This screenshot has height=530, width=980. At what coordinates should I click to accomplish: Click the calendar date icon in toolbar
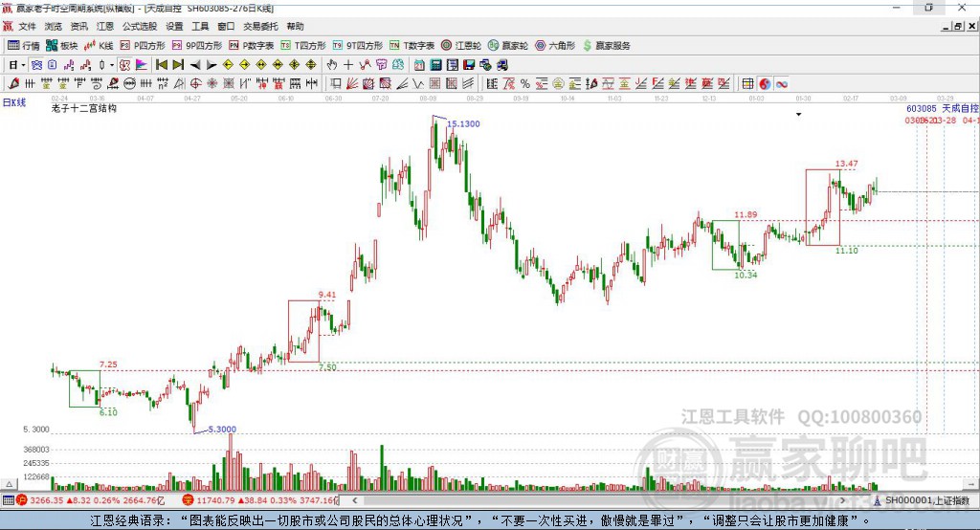pos(419,65)
